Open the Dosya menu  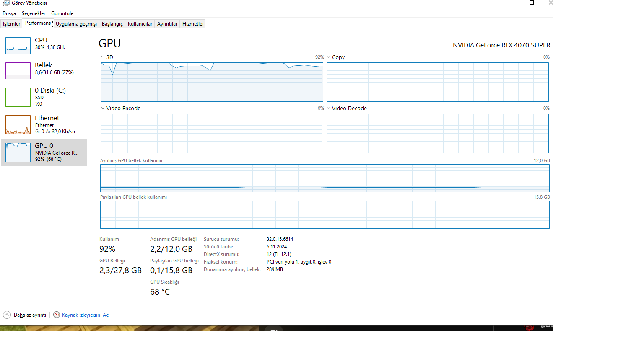[x=9, y=13]
